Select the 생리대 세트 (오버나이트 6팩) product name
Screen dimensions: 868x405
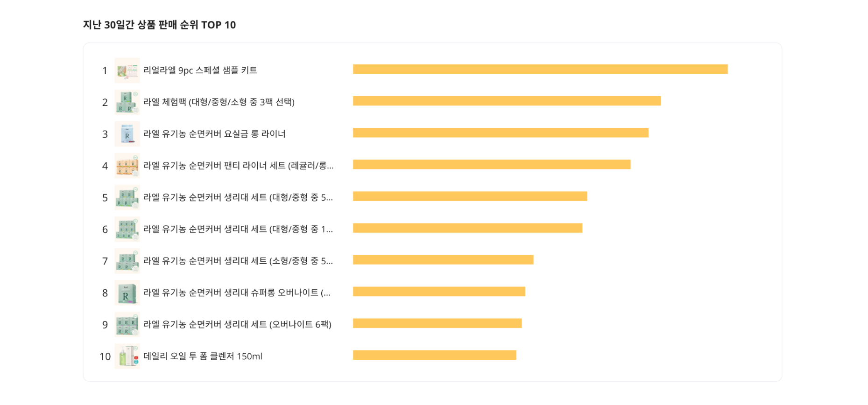(237, 324)
